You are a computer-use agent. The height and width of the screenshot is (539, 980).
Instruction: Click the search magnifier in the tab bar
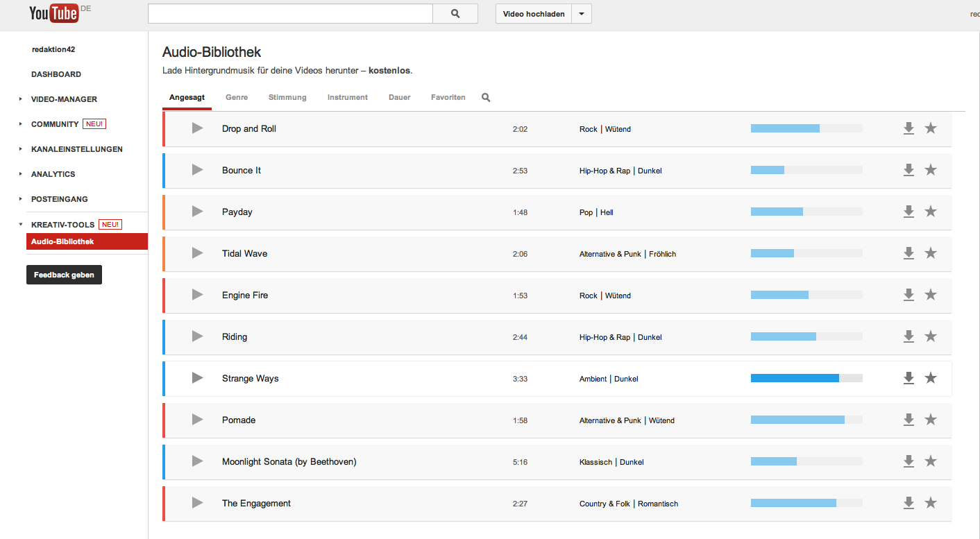pos(486,98)
